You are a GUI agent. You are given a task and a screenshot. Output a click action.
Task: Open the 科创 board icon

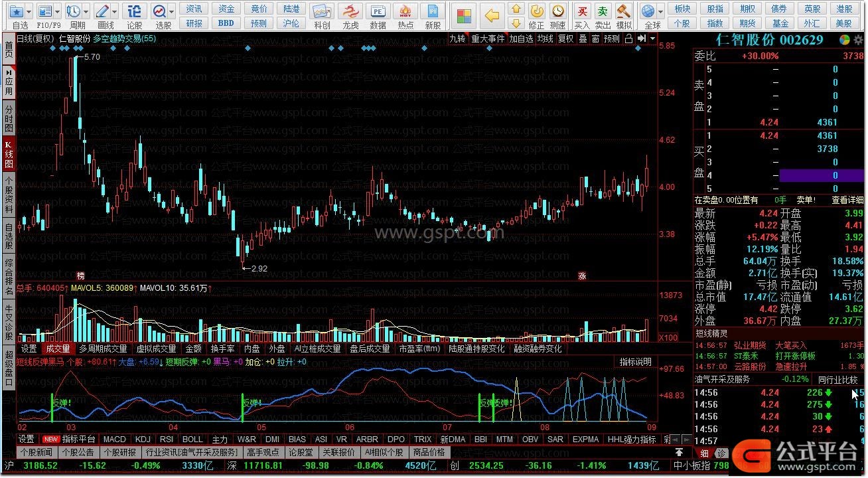point(322,11)
